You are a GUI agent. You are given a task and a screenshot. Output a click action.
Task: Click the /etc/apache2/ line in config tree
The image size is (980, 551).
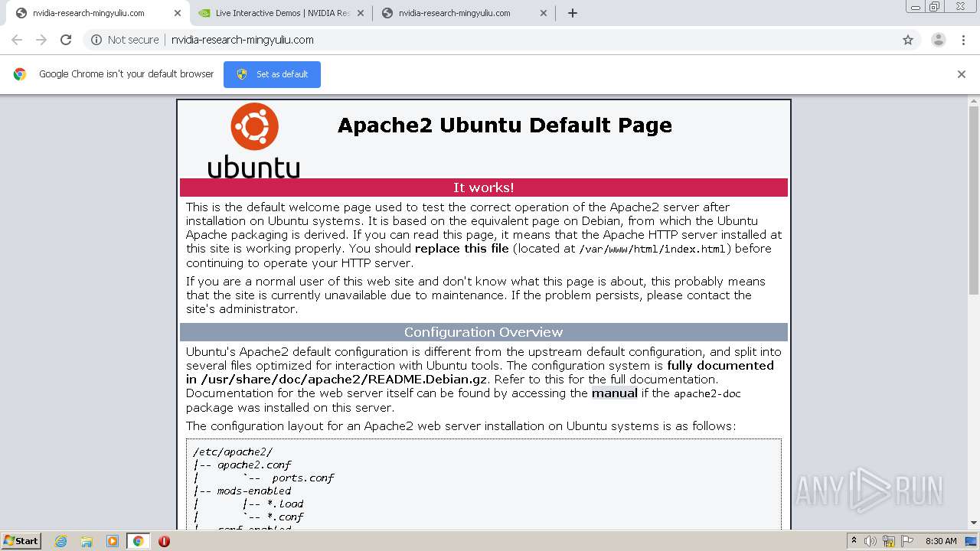(x=233, y=452)
